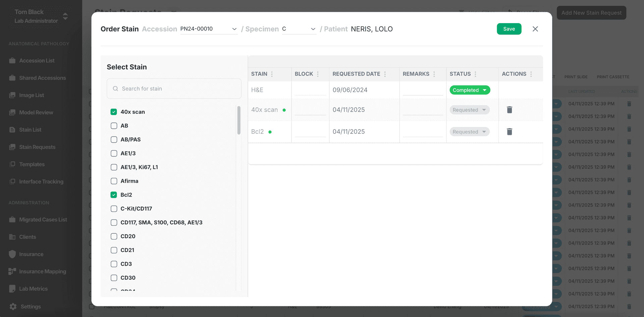
Task: Open BLOCK column options menu
Action: pos(318,74)
